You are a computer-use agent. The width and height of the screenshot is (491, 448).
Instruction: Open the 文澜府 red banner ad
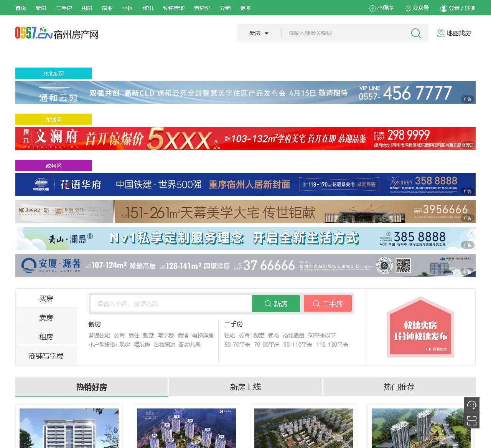click(x=245, y=139)
